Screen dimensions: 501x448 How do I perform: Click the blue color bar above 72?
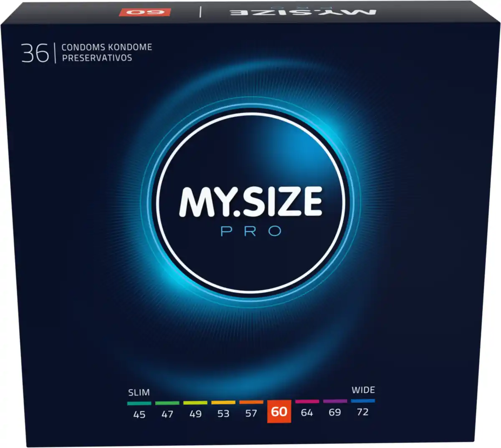pyautogui.click(x=363, y=401)
